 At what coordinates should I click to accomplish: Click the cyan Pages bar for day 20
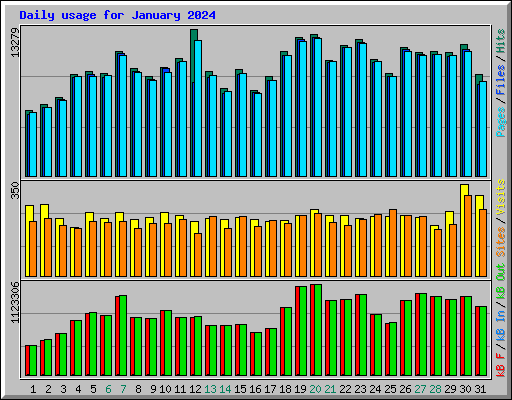coord(318,107)
